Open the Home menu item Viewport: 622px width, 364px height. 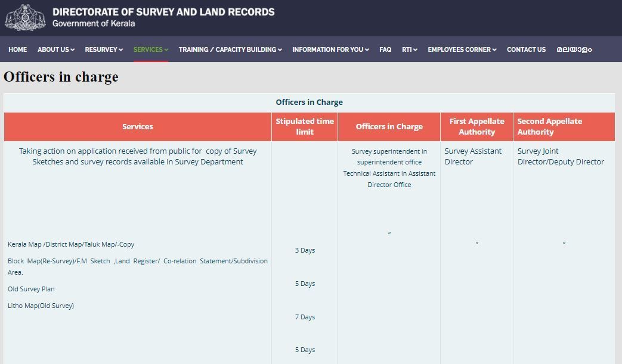coord(17,49)
